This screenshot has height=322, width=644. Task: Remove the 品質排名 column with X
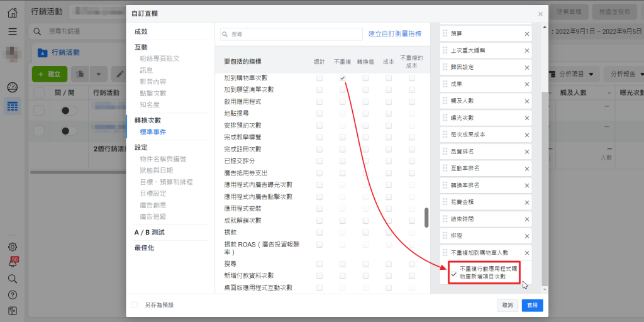click(x=527, y=152)
